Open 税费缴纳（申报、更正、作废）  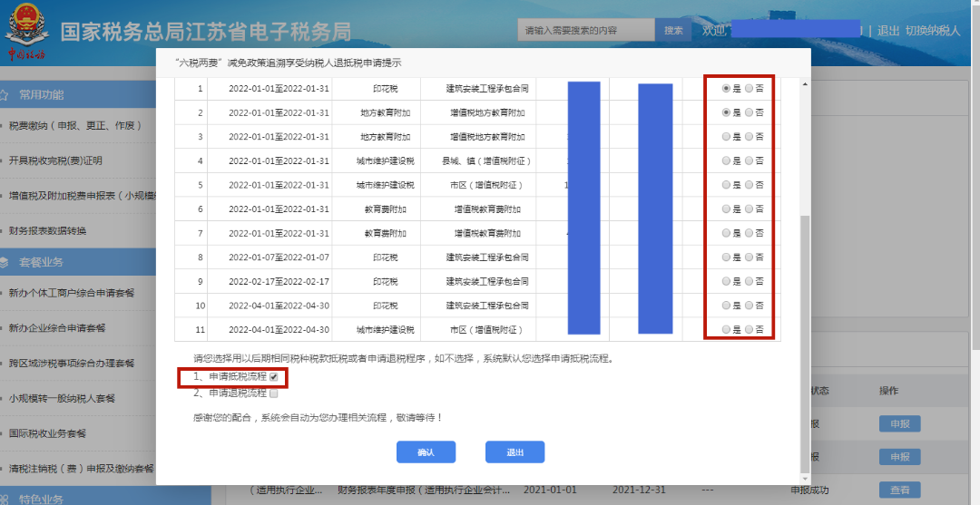pyautogui.click(x=75, y=125)
